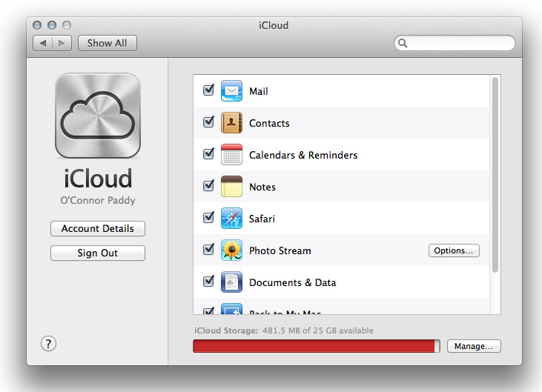Click the "481.5 MB of 25 GB available" text
The image size is (542, 392).
click(318, 330)
